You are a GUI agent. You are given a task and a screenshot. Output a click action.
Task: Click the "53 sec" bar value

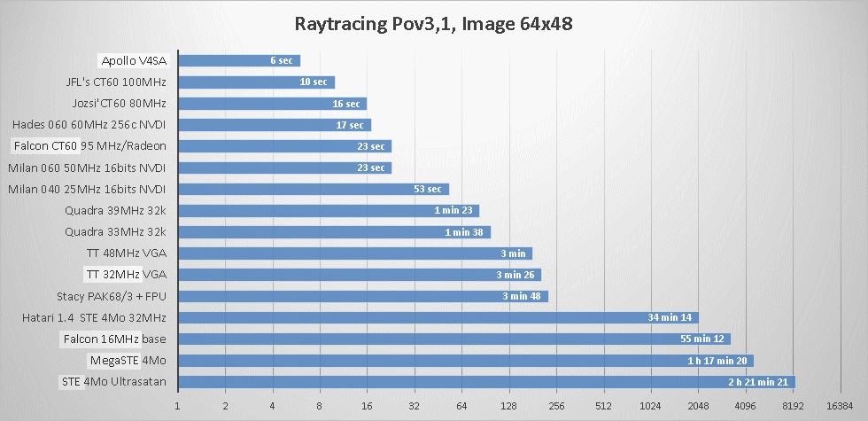pos(428,189)
